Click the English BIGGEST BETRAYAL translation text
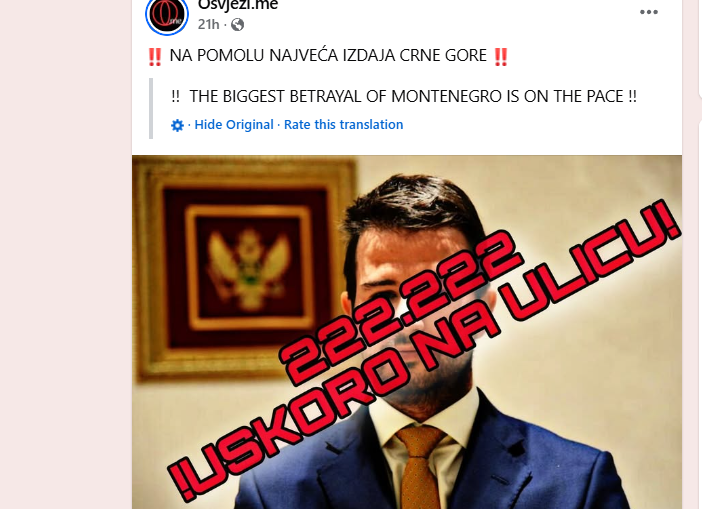The height and width of the screenshot is (509, 702). tap(404, 96)
